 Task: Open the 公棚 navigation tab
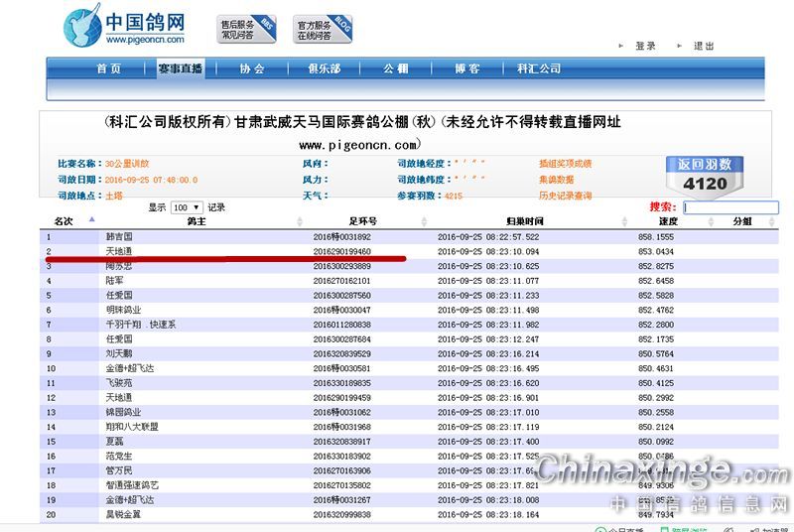pyautogui.click(x=396, y=68)
